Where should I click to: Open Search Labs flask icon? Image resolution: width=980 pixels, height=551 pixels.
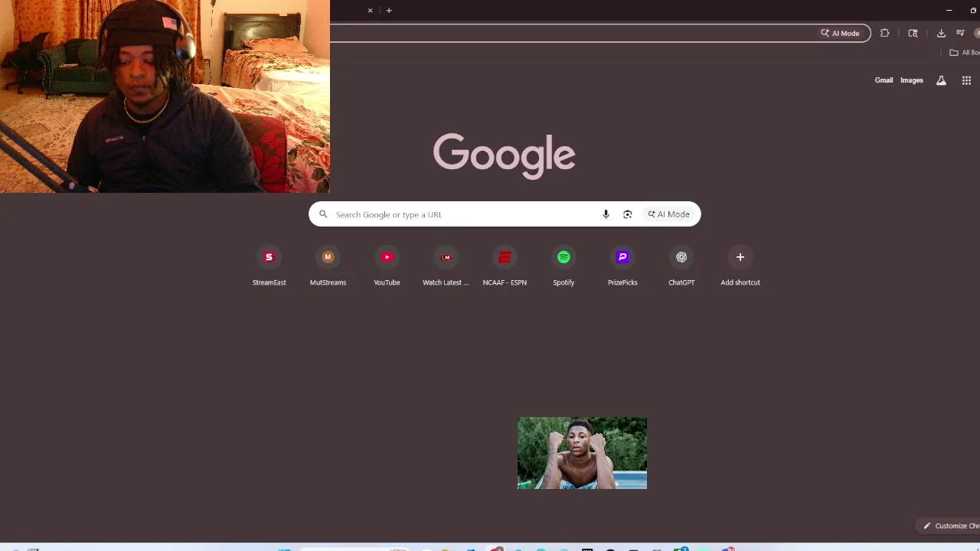(x=941, y=80)
